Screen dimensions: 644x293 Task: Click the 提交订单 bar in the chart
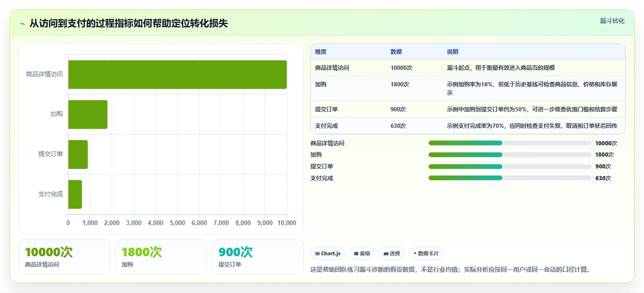coord(78,154)
